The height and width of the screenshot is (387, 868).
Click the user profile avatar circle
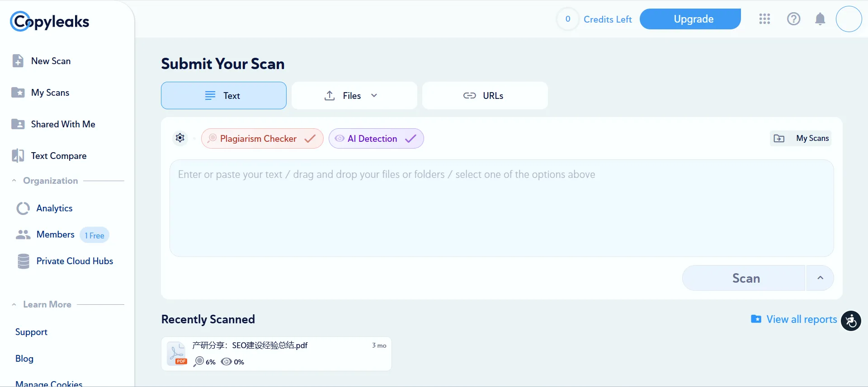click(x=849, y=19)
